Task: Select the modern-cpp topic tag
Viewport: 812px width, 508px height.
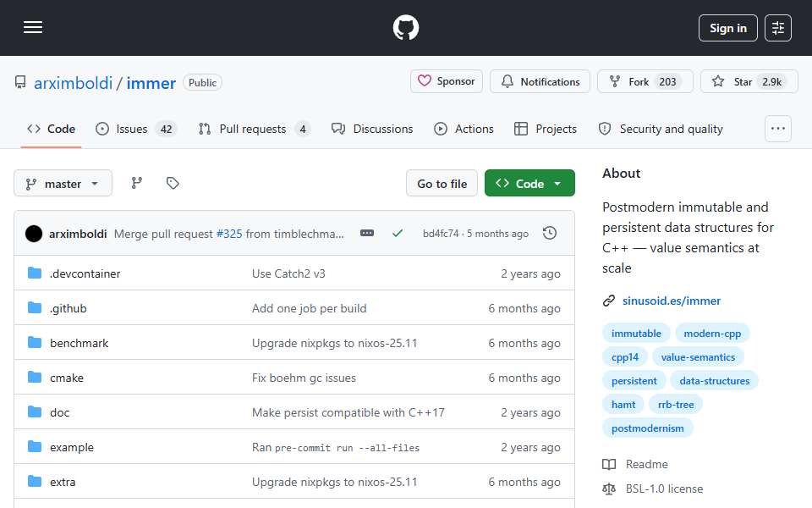Action: (x=712, y=334)
